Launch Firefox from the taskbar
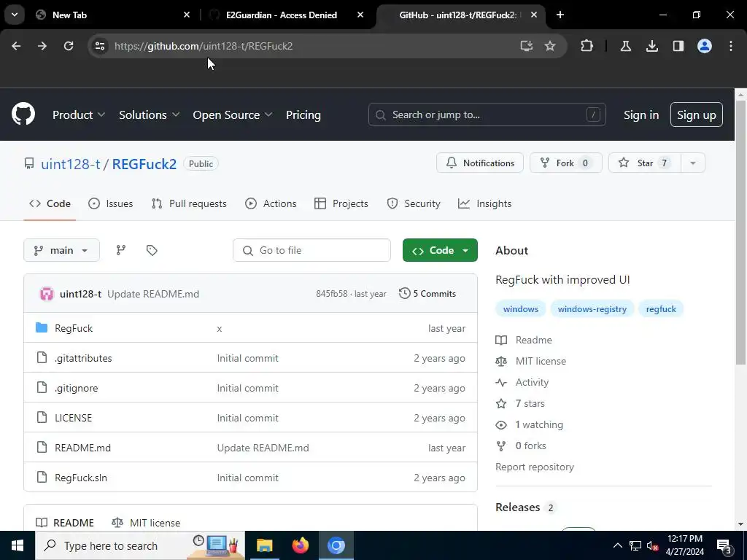Image resolution: width=747 pixels, height=560 pixels. pos(300,545)
